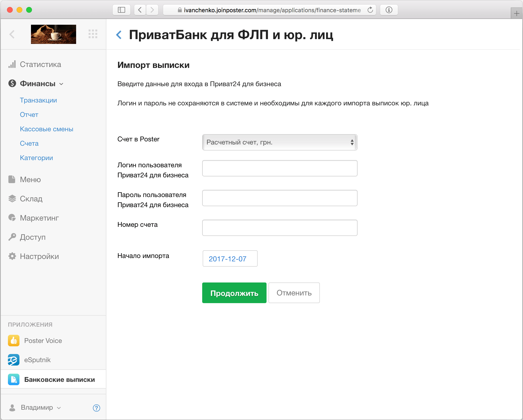Screen dimensions: 523x420
Task: Open the Счет в Poster dropdown
Action: click(280, 142)
